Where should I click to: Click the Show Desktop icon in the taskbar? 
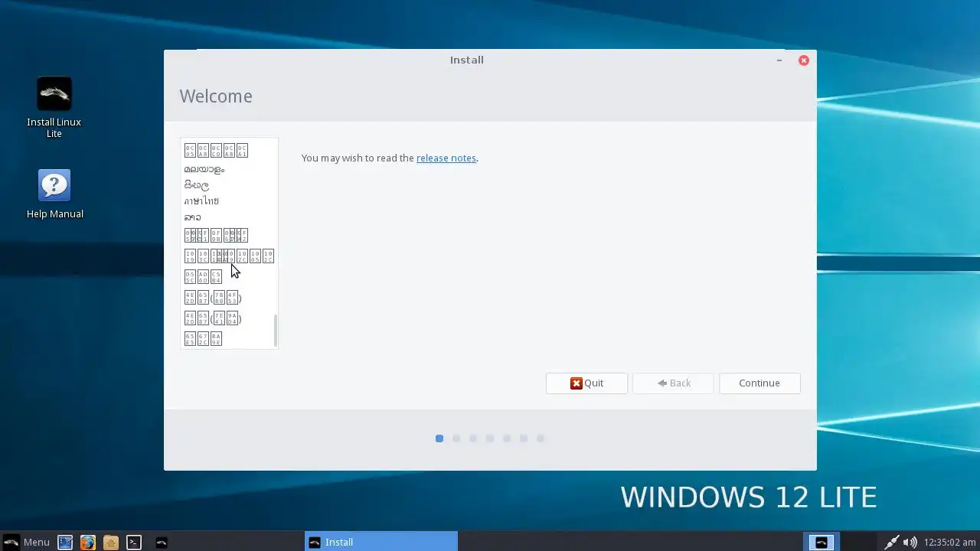(x=65, y=542)
